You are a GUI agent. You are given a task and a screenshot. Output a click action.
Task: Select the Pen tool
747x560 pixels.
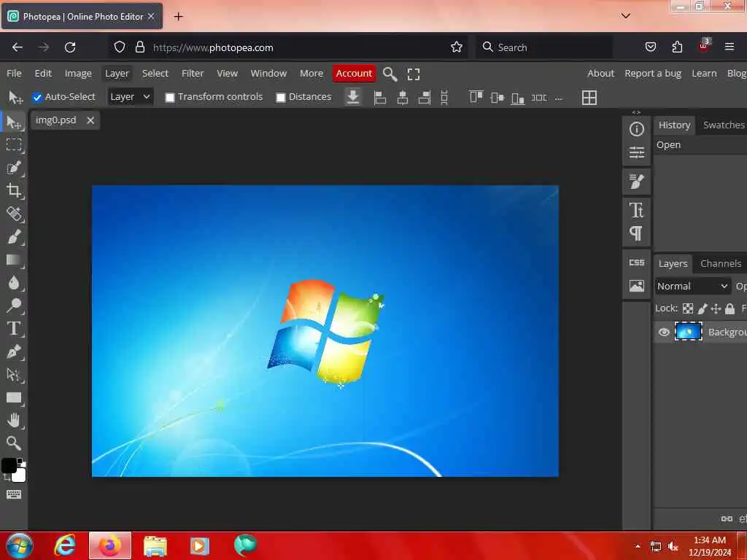pyautogui.click(x=14, y=351)
